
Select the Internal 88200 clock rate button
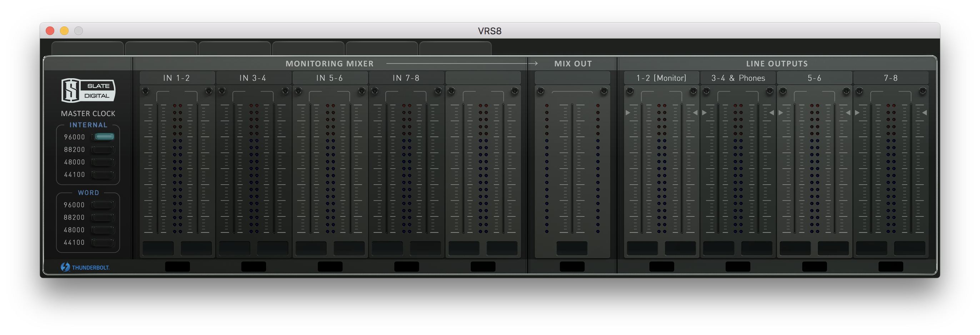tap(104, 149)
